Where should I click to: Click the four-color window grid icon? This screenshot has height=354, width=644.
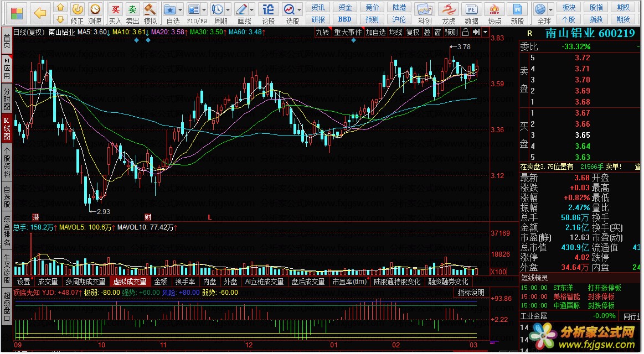17,13
